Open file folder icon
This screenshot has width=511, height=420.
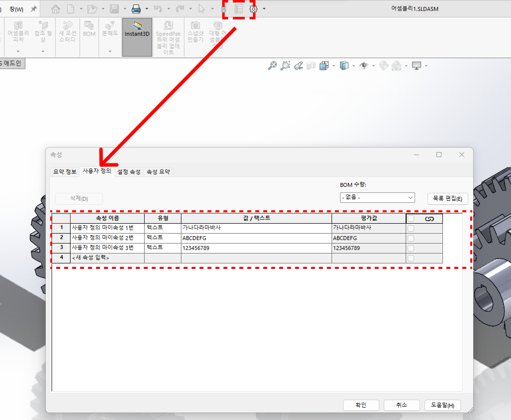tap(92, 9)
